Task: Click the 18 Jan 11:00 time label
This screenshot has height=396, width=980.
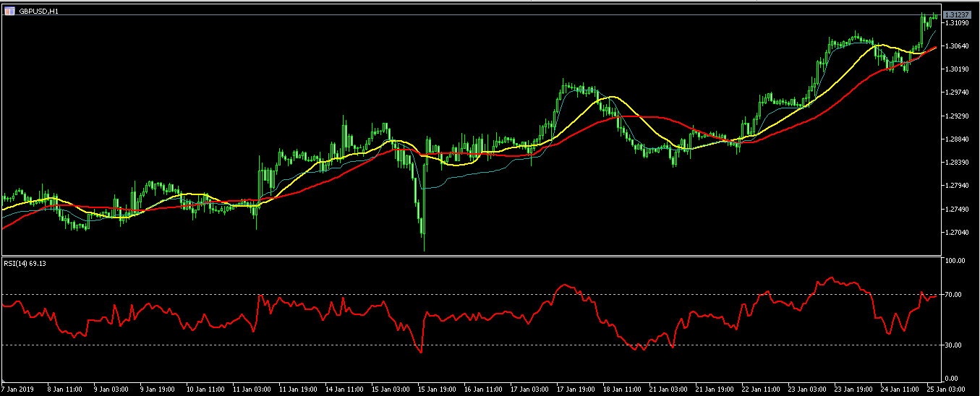Action: click(x=622, y=389)
